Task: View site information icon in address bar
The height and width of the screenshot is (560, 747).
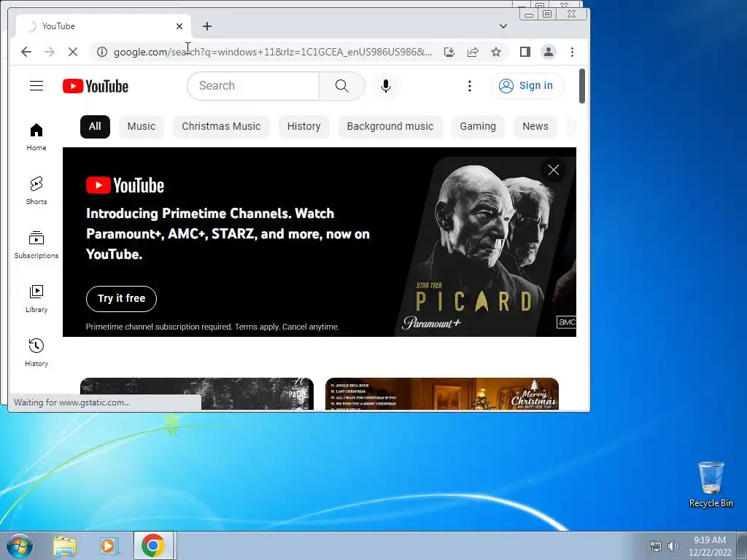Action: click(102, 52)
